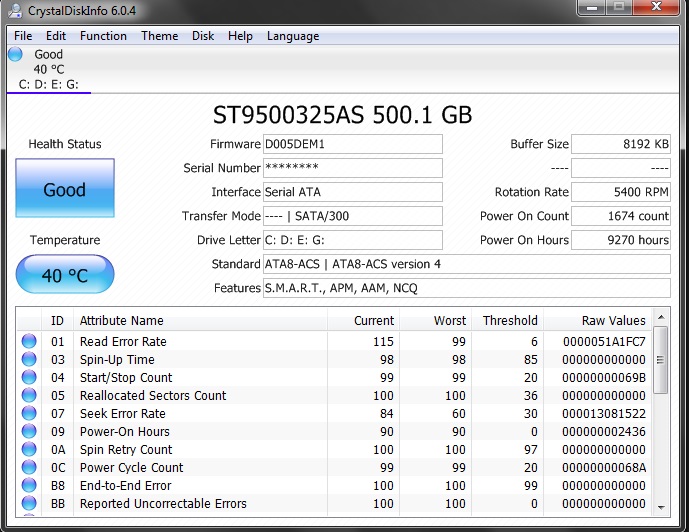Click the status orb for Reallocated Sectors Count
This screenshot has width=689, height=532.
tap(29, 395)
